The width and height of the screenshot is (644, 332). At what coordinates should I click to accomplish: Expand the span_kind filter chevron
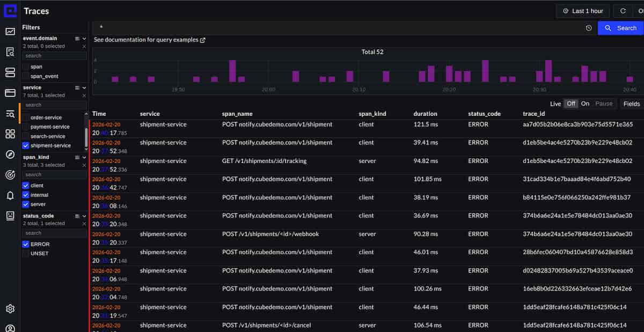[x=84, y=157]
